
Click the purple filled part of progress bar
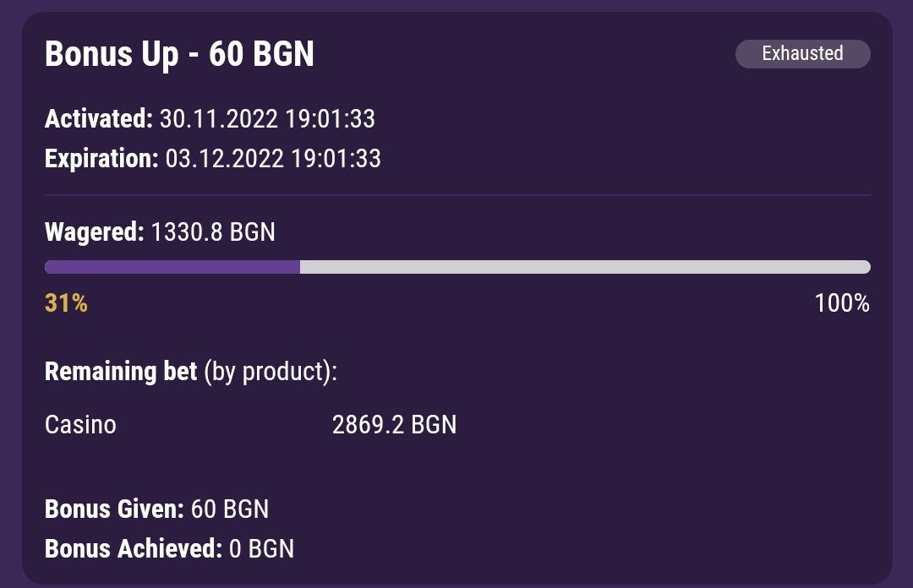pos(172,267)
